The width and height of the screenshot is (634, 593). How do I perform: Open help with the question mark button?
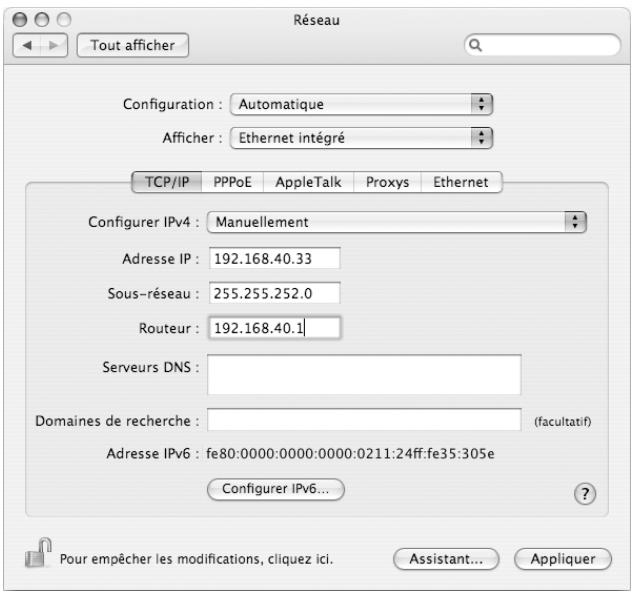click(585, 494)
